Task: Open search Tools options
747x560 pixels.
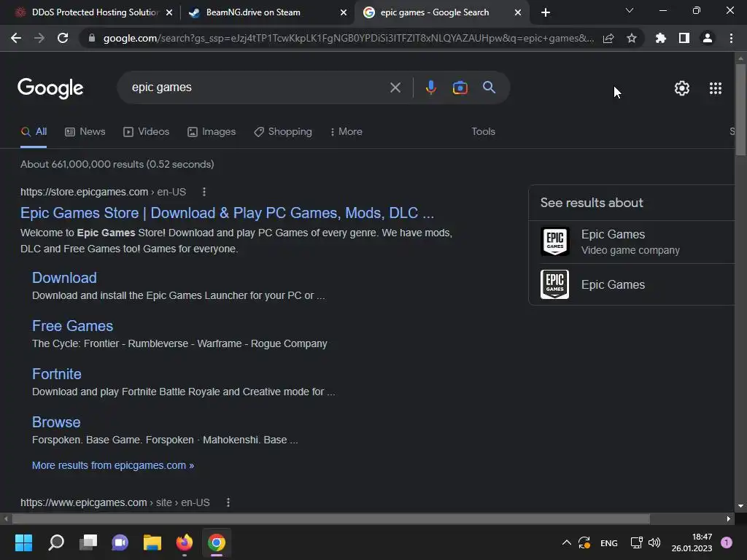Action: (x=484, y=132)
